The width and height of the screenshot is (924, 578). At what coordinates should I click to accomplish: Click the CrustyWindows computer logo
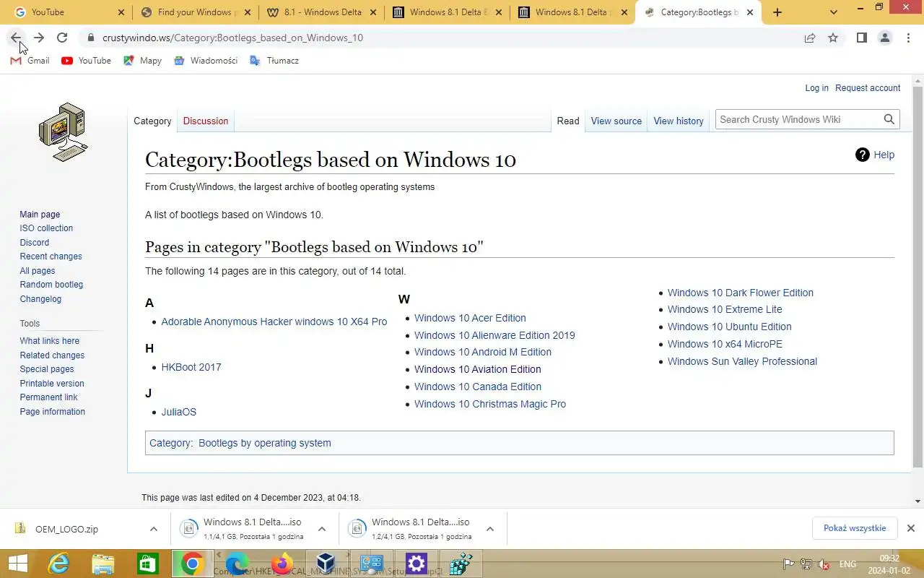[x=63, y=132]
